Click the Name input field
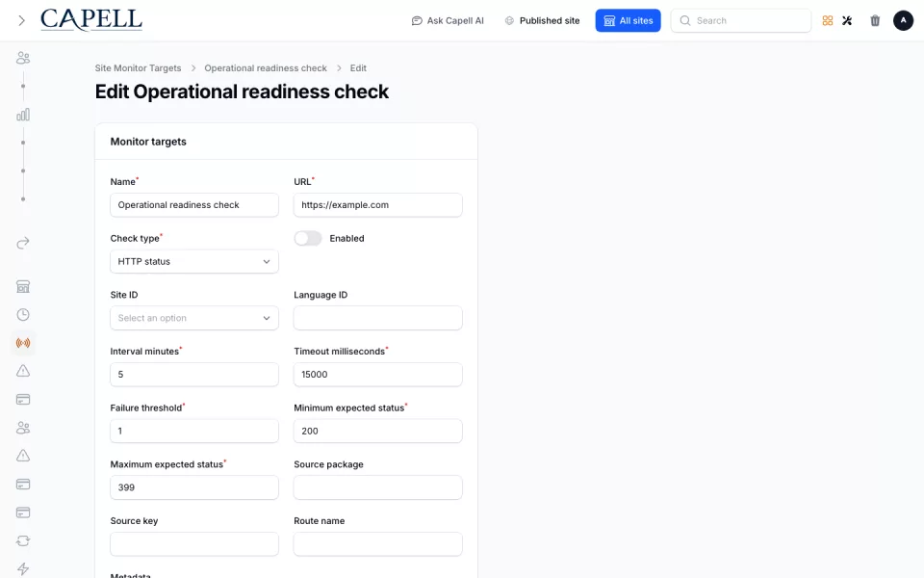Viewport: 924px width, 578px height. [x=194, y=204]
